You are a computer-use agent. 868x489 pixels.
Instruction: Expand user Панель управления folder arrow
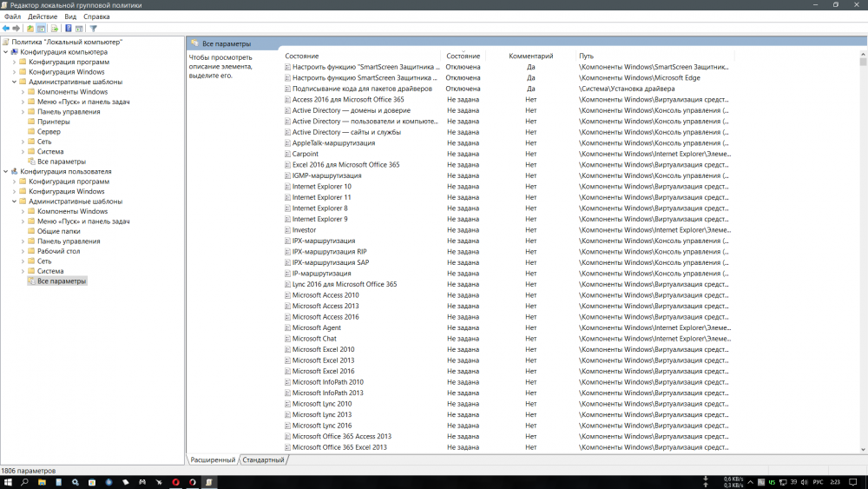pyautogui.click(x=23, y=241)
